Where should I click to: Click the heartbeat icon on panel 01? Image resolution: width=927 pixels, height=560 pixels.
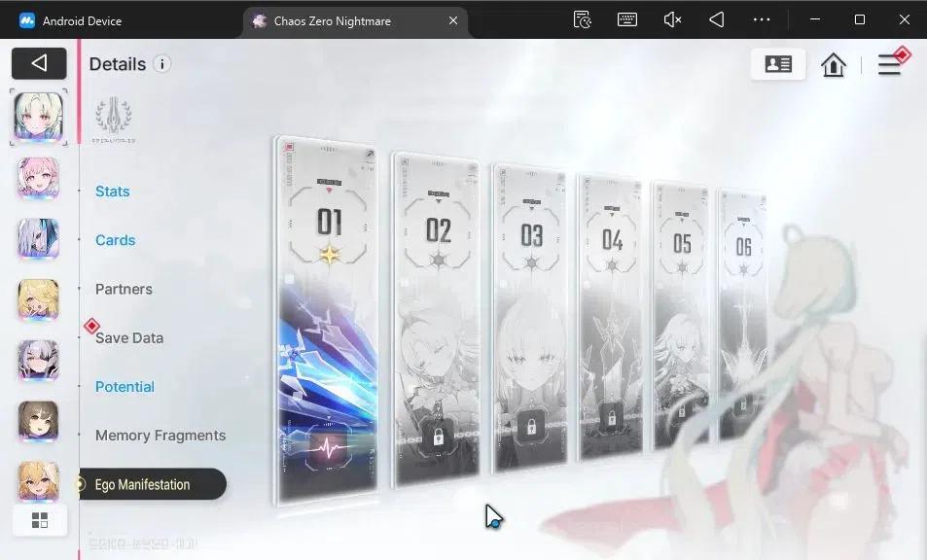coord(331,450)
